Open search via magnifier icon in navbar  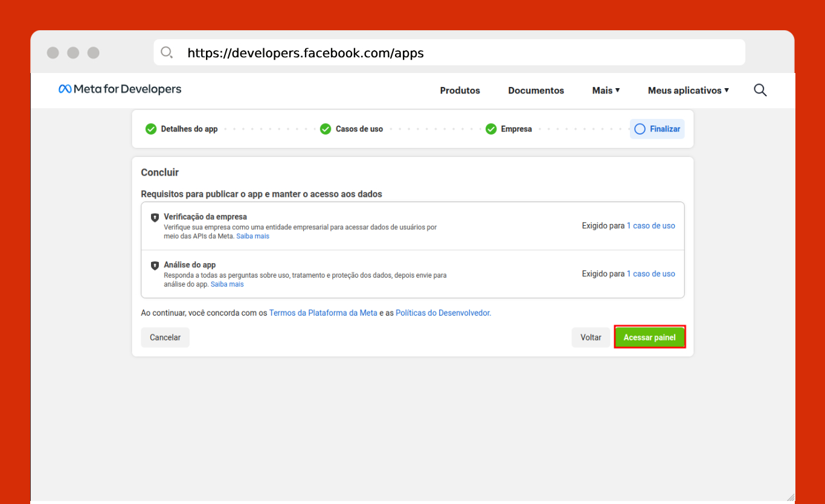(760, 90)
